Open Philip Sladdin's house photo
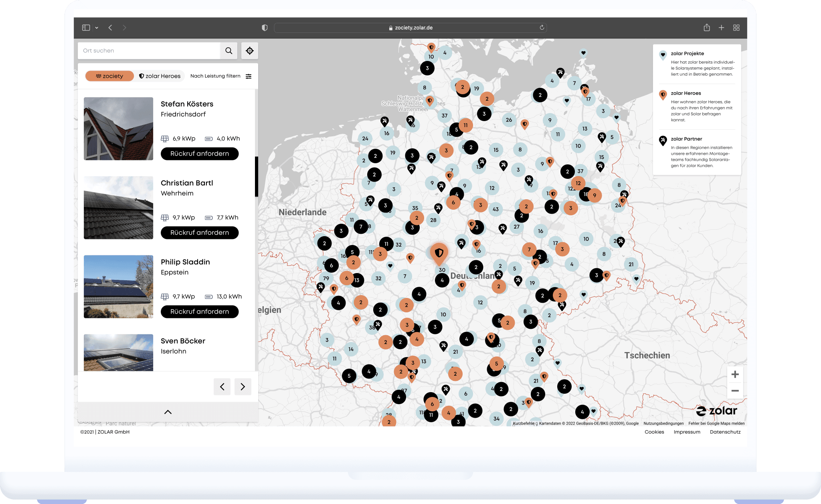The image size is (821, 504). pyautogui.click(x=118, y=287)
